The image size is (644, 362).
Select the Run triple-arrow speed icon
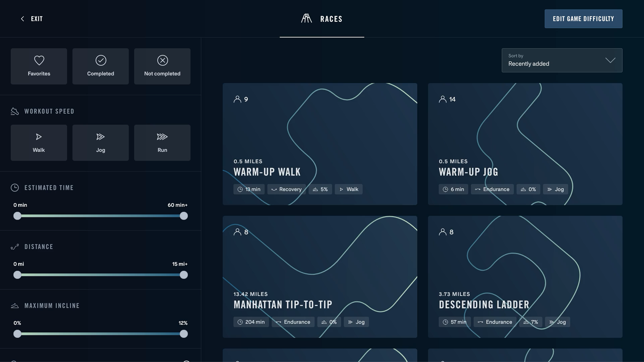162,137
